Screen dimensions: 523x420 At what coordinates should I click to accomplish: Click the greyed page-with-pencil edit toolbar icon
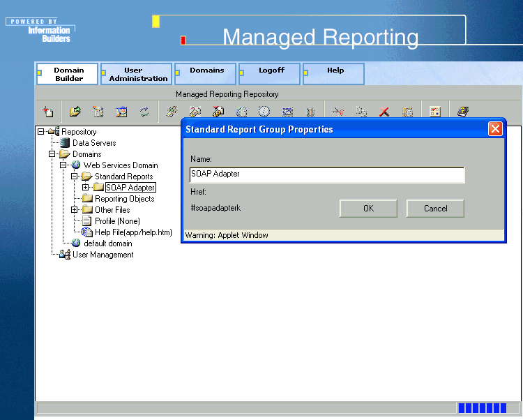(x=98, y=112)
